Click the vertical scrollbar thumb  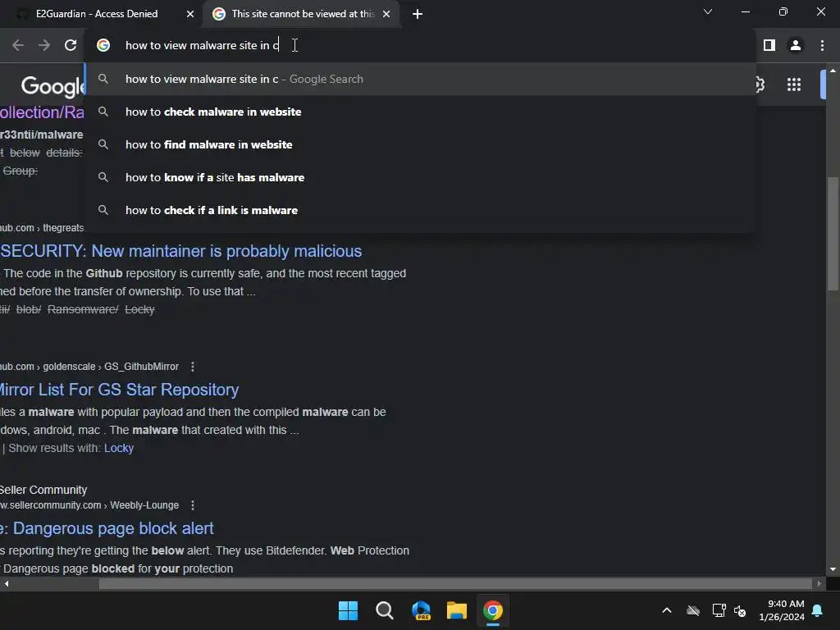coord(833,234)
